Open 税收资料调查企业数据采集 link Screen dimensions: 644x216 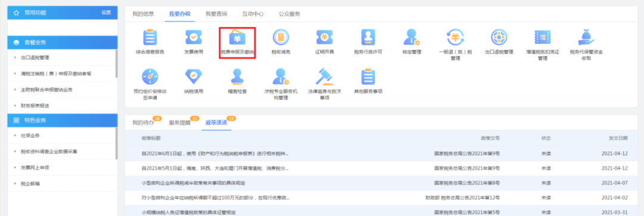click(49, 152)
